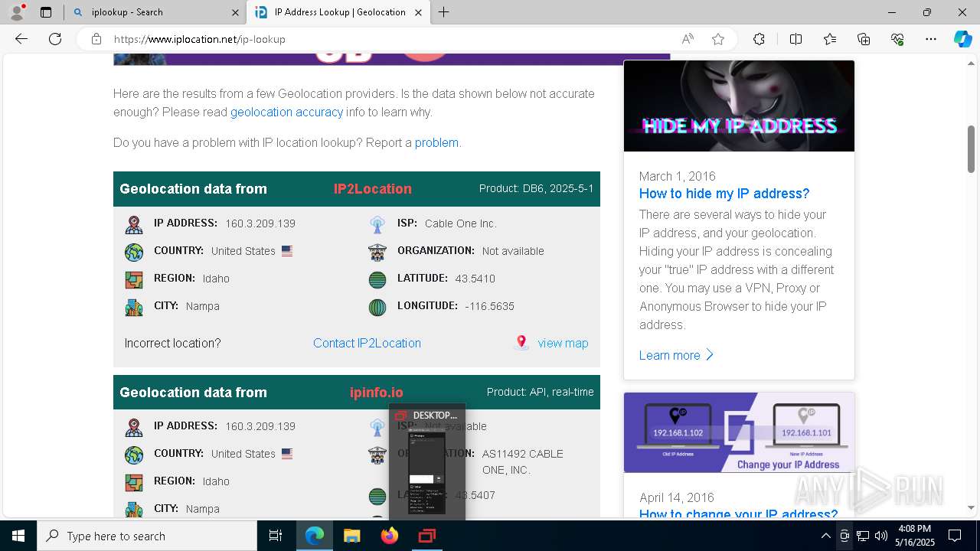
Task: Click IP address icon in IP2Location block
Action: coord(134,224)
